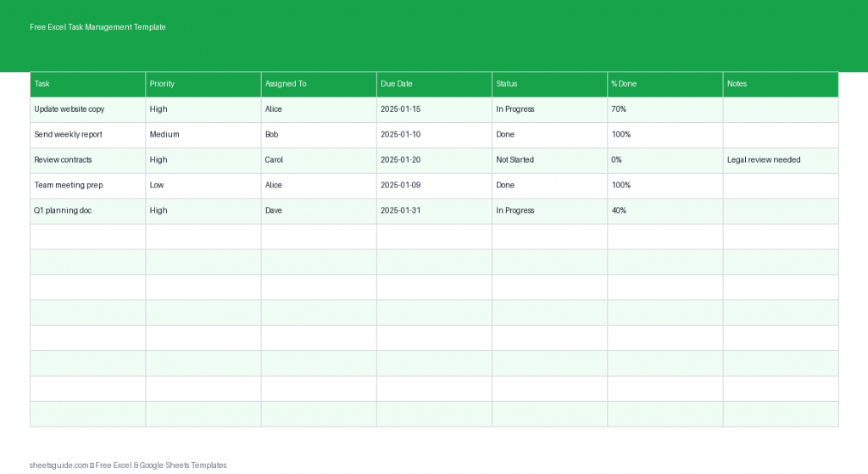
Task: Select the Review contracts task cell
Action: pos(87,160)
